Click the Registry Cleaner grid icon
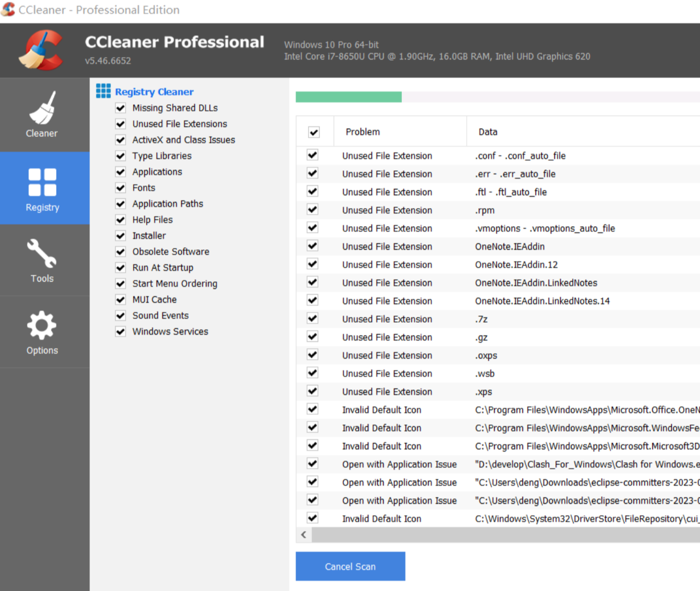This screenshot has width=700, height=591. (x=103, y=91)
